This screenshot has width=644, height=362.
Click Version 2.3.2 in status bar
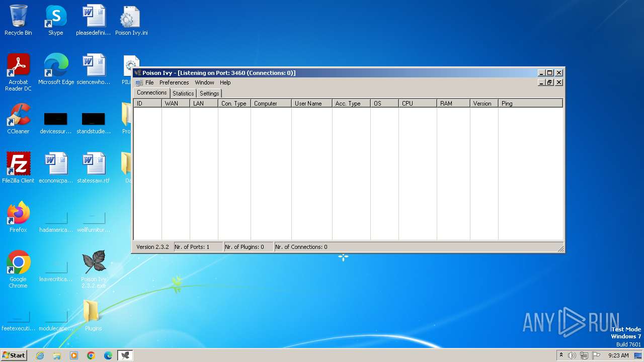[x=152, y=247]
